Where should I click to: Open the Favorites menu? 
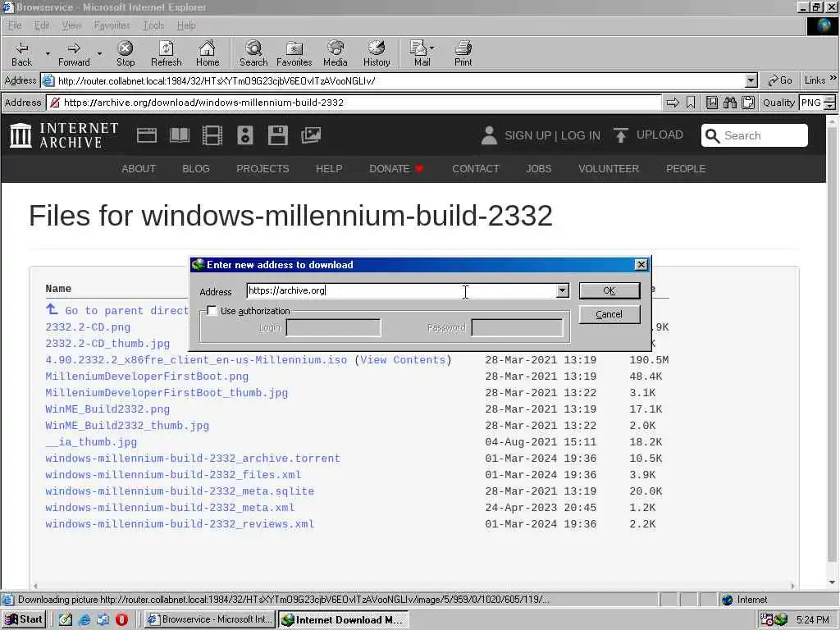(112, 25)
